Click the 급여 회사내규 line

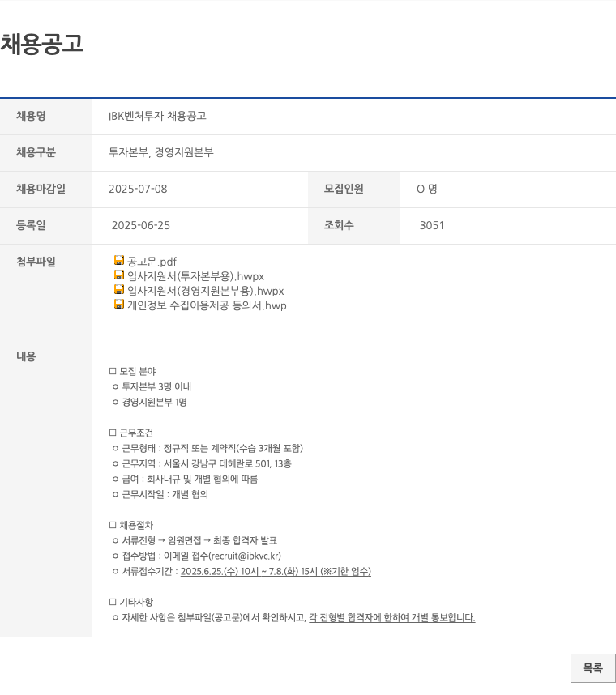[x=186, y=479]
